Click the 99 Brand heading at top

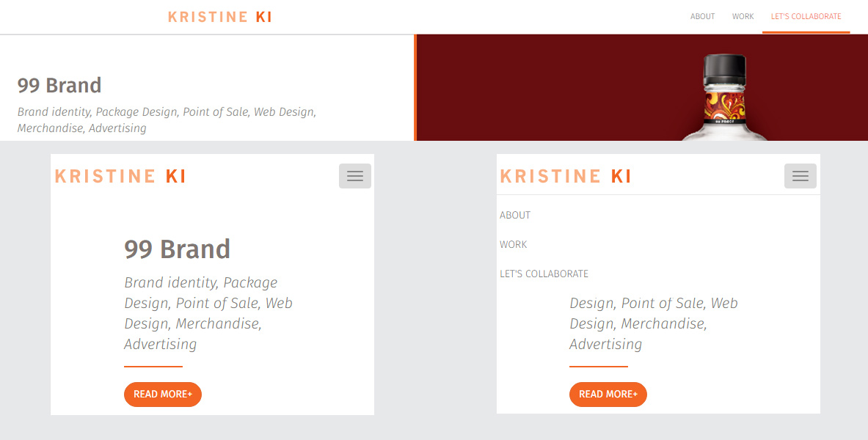(59, 85)
